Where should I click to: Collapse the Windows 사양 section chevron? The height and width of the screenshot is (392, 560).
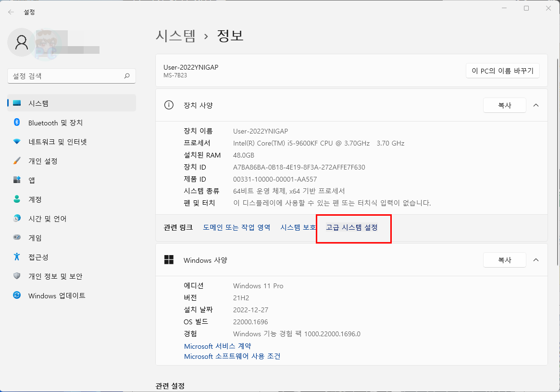pos(535,260)
